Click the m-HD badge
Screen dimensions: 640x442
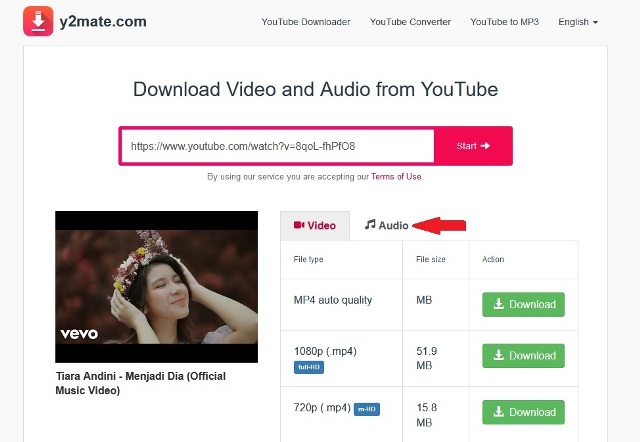tap(367, 409)
